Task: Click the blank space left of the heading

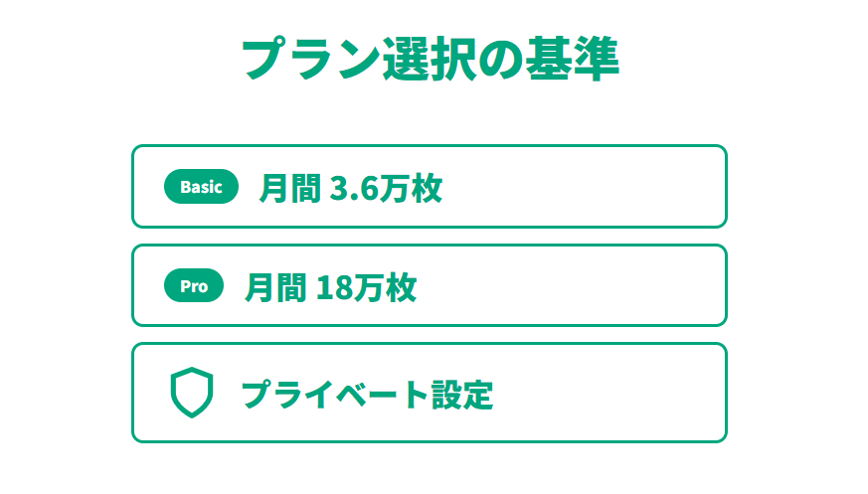Action: click(119, 59)
